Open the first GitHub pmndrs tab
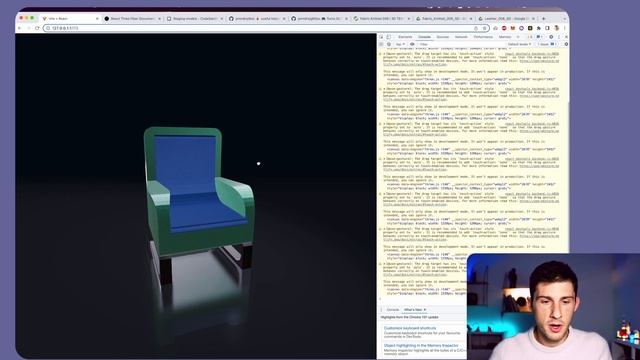Viewport: 640px width, 360px height. [x=257, y=19]
